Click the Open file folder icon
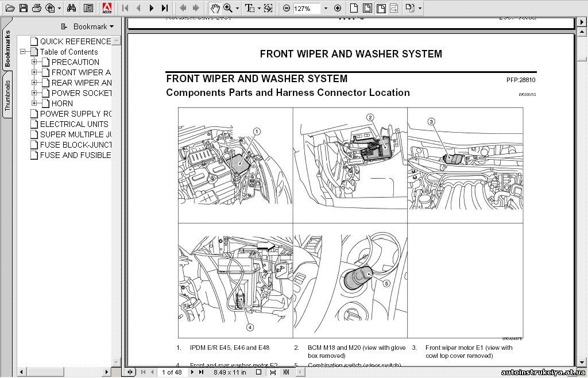 tap(10, 8)
